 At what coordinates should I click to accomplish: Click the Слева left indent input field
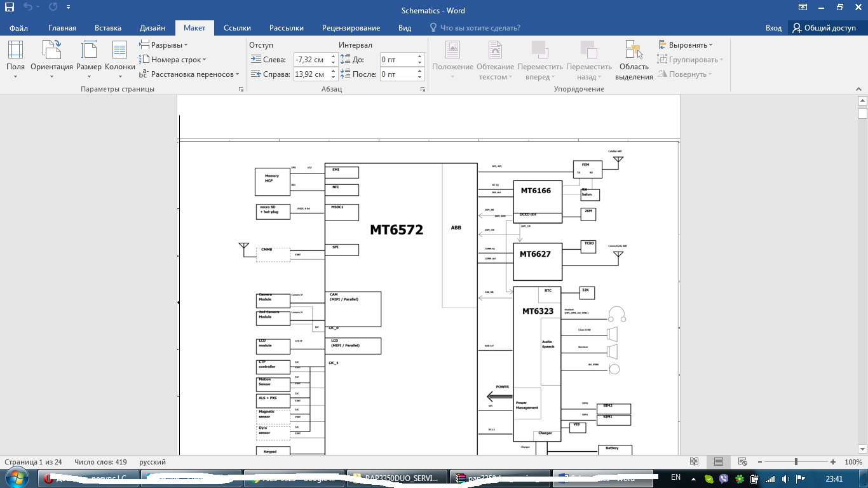pos(309,60)
